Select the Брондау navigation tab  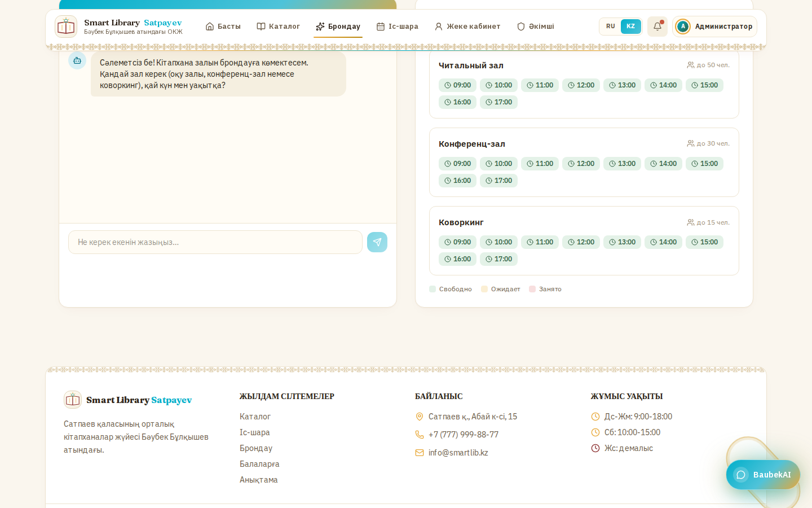(338, 27)
